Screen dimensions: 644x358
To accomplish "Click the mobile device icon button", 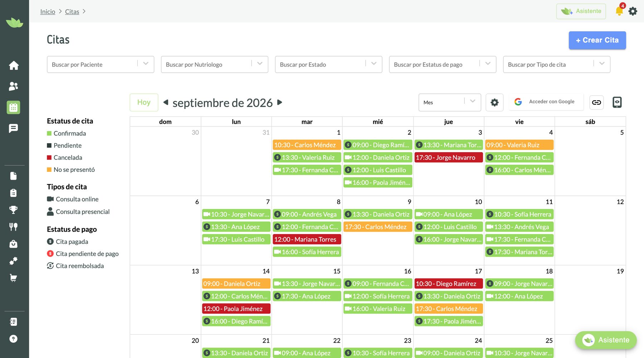I will [x=617, y=102].
